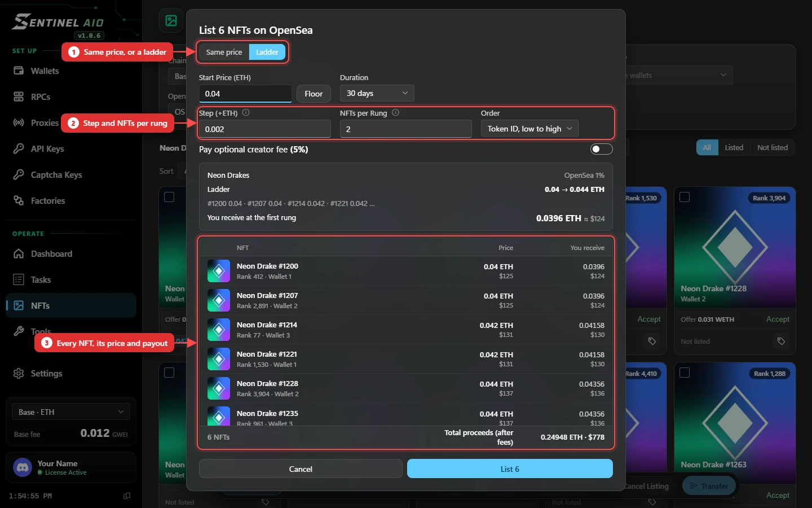
Task: Click the Neon Drake #1214 thumbnail
Action: (x=219, y=330)
